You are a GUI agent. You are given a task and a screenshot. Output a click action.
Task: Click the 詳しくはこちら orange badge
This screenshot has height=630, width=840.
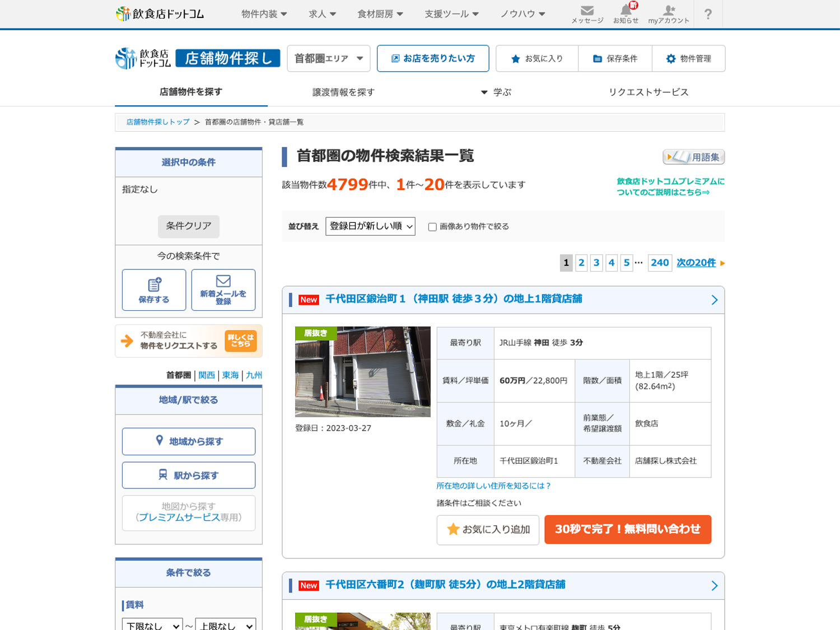click(x=241, y=341)
